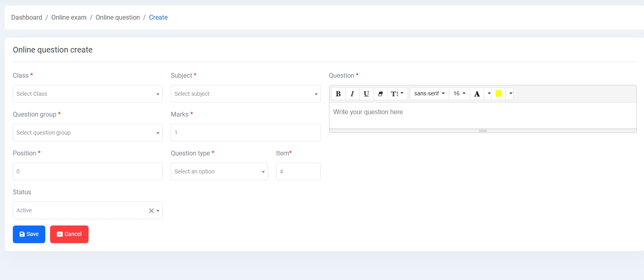Go to Dashboard breadcrumb
Image resolution: width=644 pixels, height=280 pixels.
26,18
